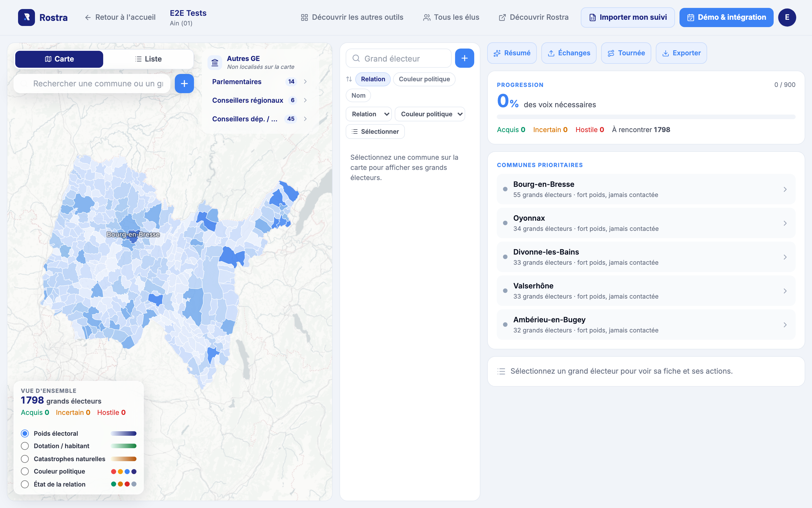Click Bourg-en-Bresse label on the map
Image resolution: width=812 pixels, height=508 pixels.
133,235
